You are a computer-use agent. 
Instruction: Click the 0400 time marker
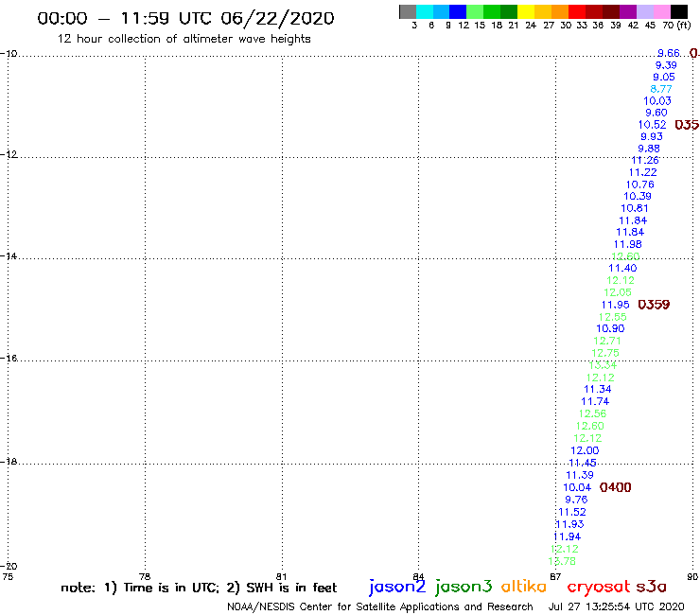pyautogui.click(x=616, y=487)
